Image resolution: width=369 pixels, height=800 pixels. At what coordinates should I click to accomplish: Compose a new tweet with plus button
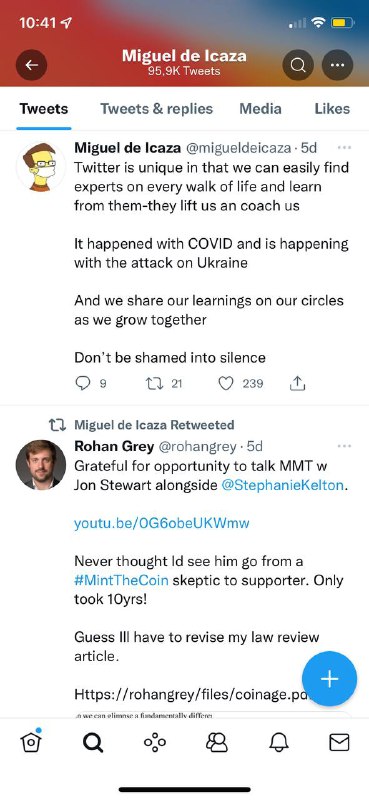pyautogui.click(x=329, y=679)
